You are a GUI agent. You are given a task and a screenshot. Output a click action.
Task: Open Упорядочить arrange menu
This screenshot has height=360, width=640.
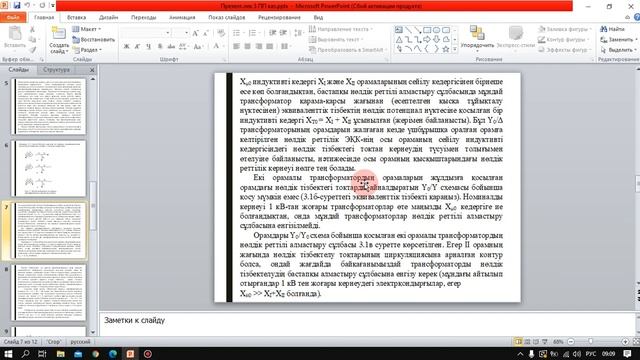pyautogui.click(x=477, y=39)
